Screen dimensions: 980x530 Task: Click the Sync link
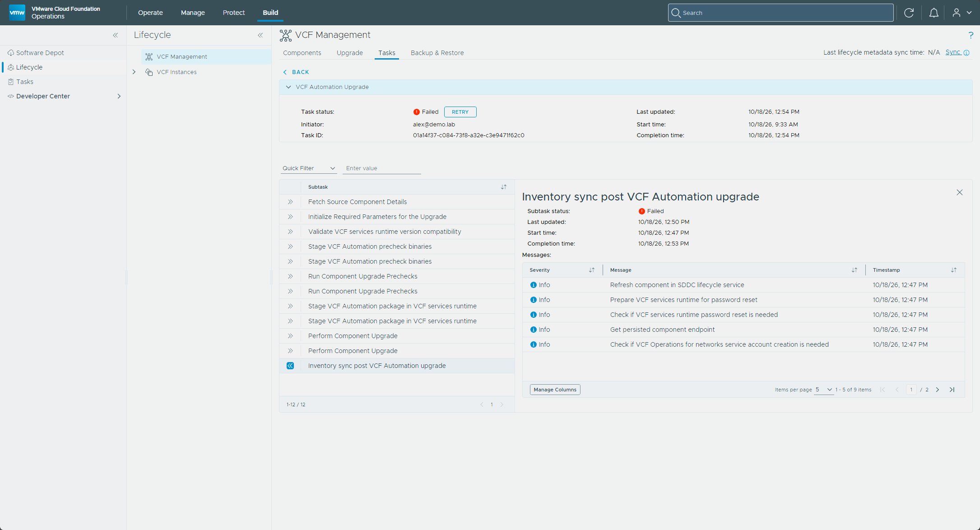pyautogui.click(x=953, y=52)
